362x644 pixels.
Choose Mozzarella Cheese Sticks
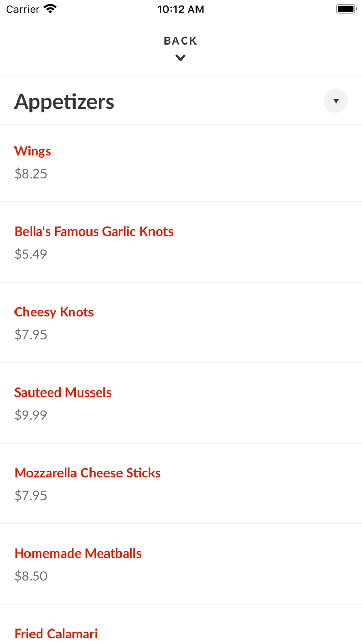(x=87, y=473)
